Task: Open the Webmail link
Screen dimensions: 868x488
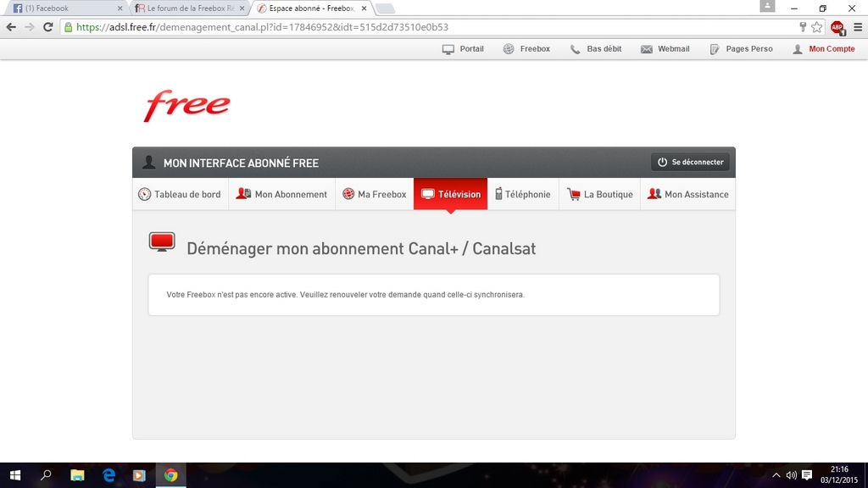Action: (x=665, y=48)
